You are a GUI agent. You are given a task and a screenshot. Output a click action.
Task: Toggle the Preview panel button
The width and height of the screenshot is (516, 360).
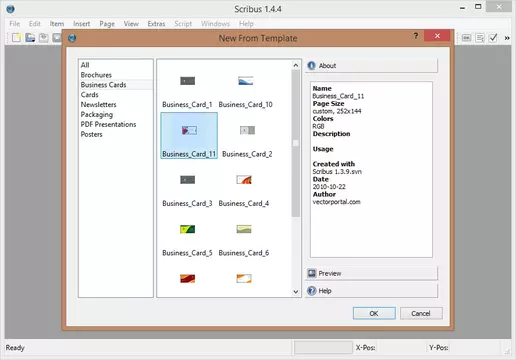372,273
